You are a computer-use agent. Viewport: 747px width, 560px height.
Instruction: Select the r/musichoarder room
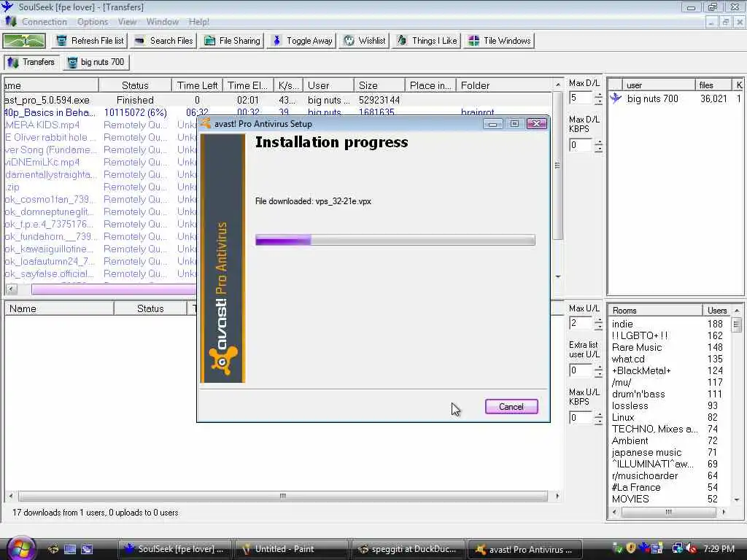(x=670, y=475)
